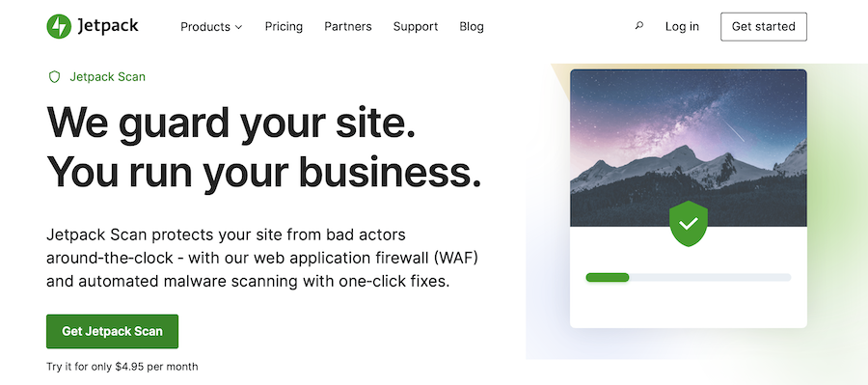868x385 pixels.
Task: Click the green Jetpack lightning bolt logo
Action: [x=59, y=26]
